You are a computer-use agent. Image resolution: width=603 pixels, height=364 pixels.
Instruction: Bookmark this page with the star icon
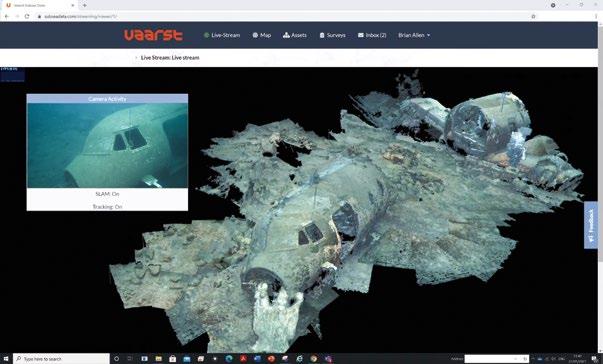(533, 17)
